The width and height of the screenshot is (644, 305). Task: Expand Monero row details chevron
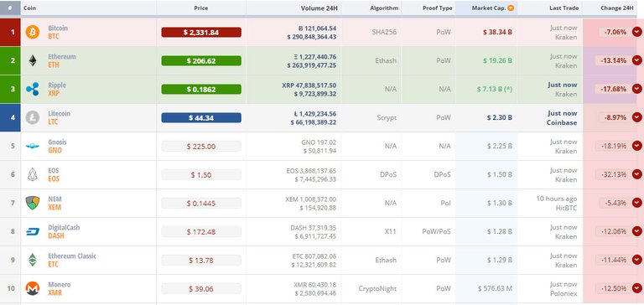pyautogui.click(x=636, y=288)
